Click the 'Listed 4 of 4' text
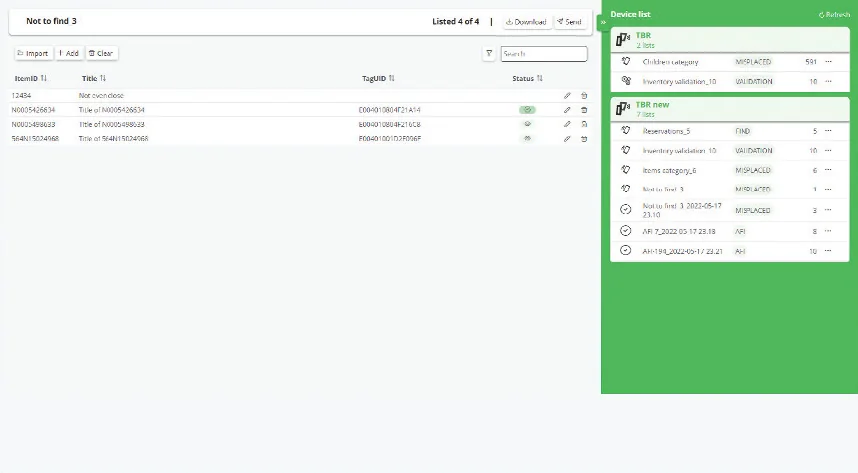 455,21
